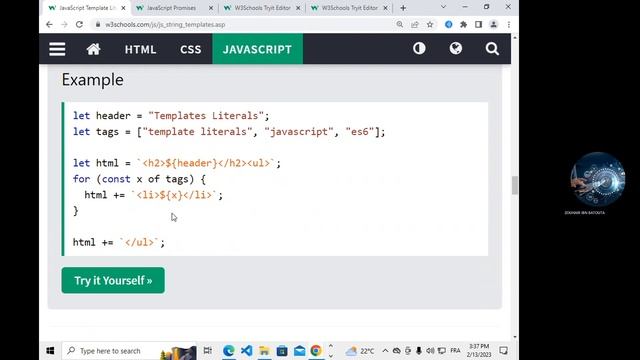
Task: Click the address bar URL field
Action: (245, 24)
